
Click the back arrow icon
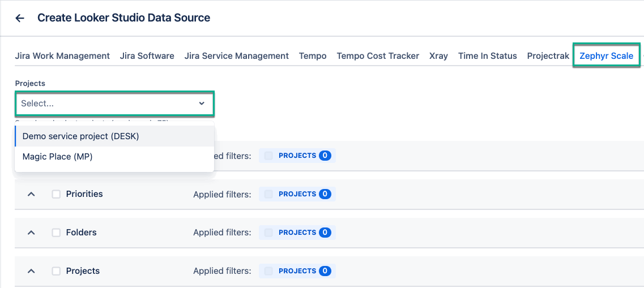[x=20, y=18]
